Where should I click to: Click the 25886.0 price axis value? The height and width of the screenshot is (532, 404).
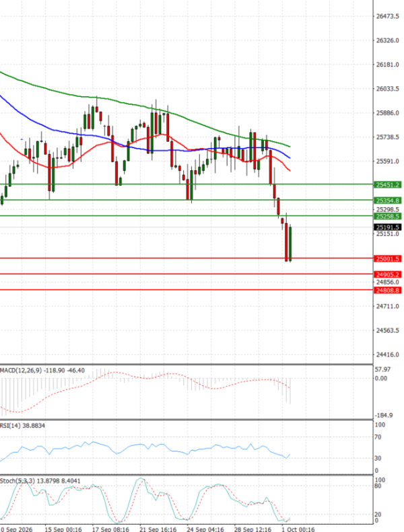tap(388, 113)
